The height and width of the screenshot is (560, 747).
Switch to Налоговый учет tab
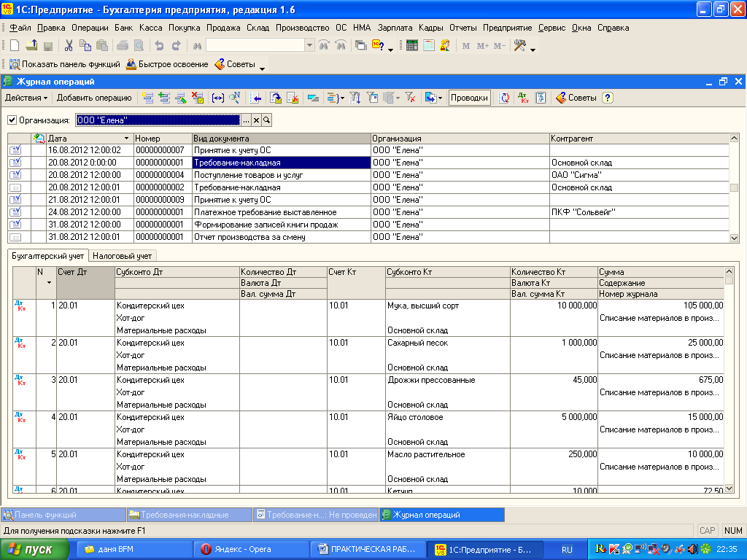(x=122, y=256)
